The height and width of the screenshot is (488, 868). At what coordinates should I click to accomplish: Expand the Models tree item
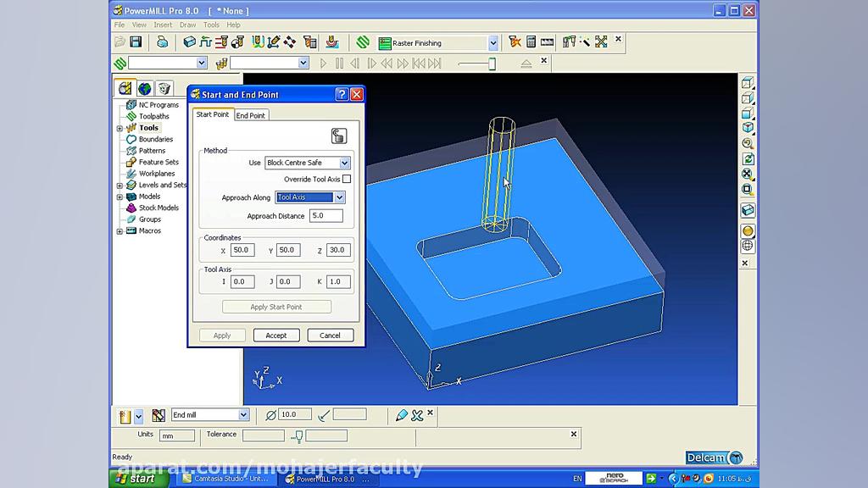tap(120, 197)
